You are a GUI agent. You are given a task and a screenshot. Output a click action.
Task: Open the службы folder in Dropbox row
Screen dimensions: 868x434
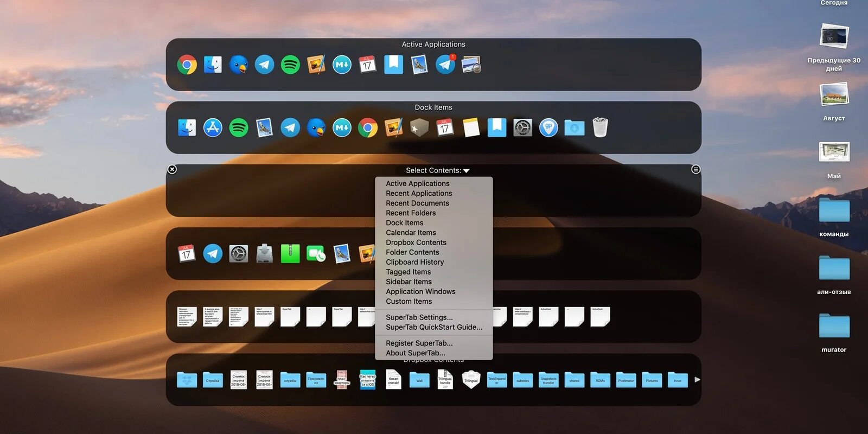[x=290, y=380]
